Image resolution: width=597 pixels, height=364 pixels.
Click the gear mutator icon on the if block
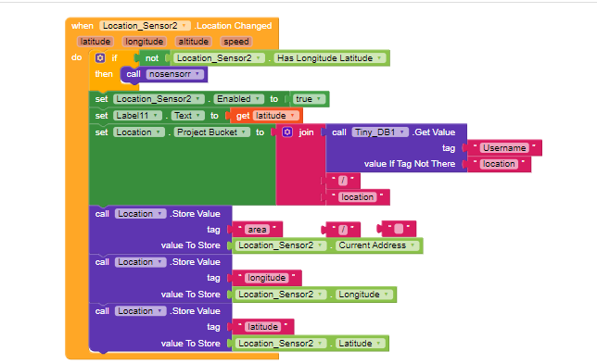pos(100,57)
